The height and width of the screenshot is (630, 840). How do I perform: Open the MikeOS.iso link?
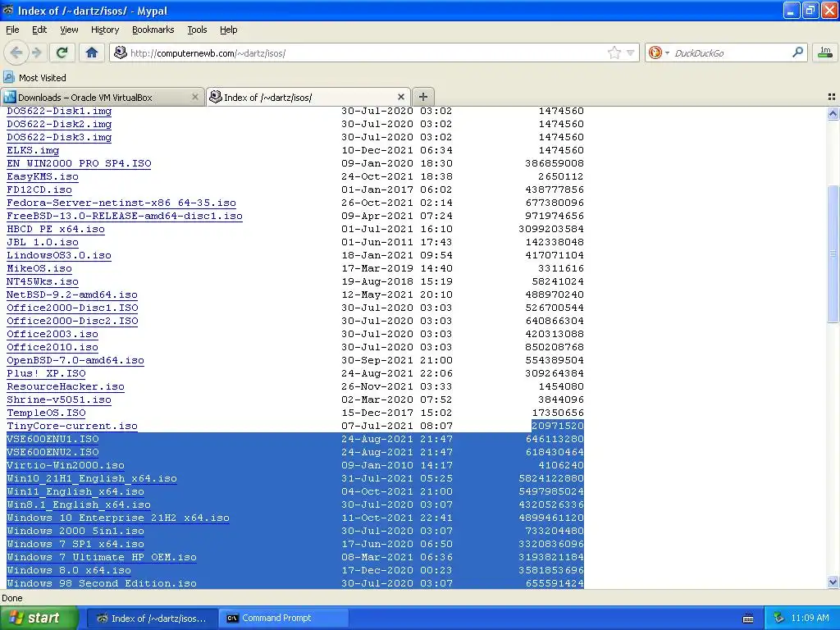[39, 268]
